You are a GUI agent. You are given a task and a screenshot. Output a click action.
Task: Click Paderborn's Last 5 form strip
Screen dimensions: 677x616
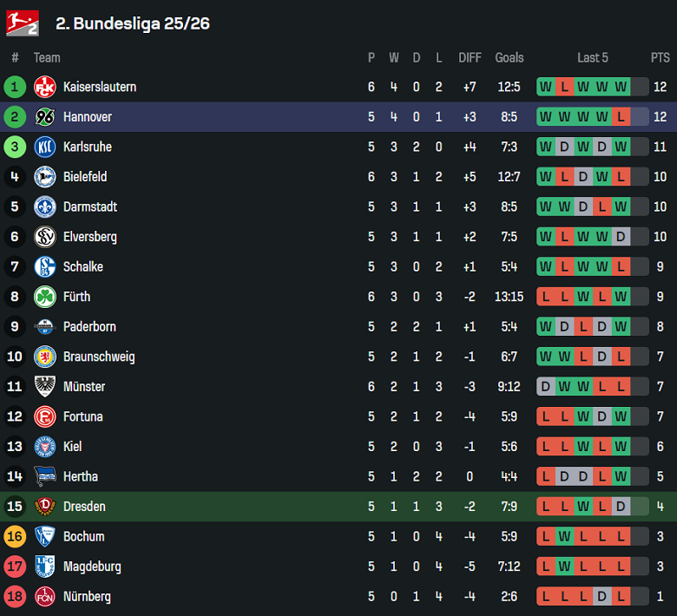pos(593,327)
